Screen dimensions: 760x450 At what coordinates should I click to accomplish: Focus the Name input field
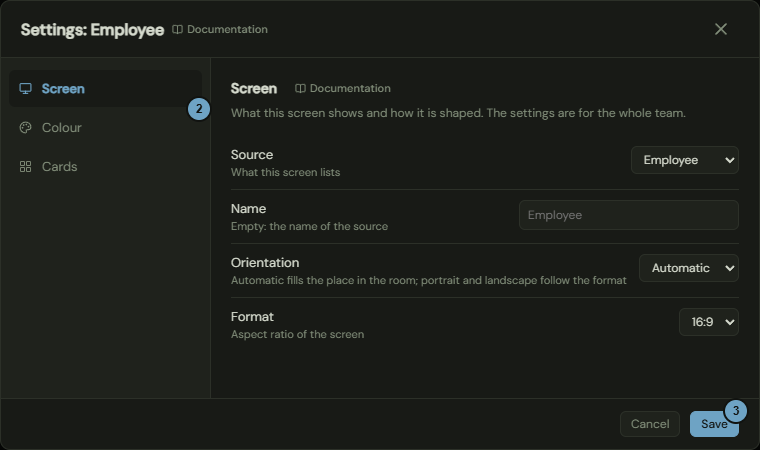click(629, 215)
